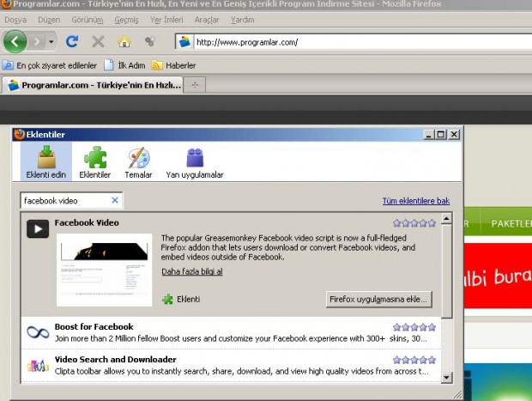Open the Araçlar menu

[x=207, y=20]
